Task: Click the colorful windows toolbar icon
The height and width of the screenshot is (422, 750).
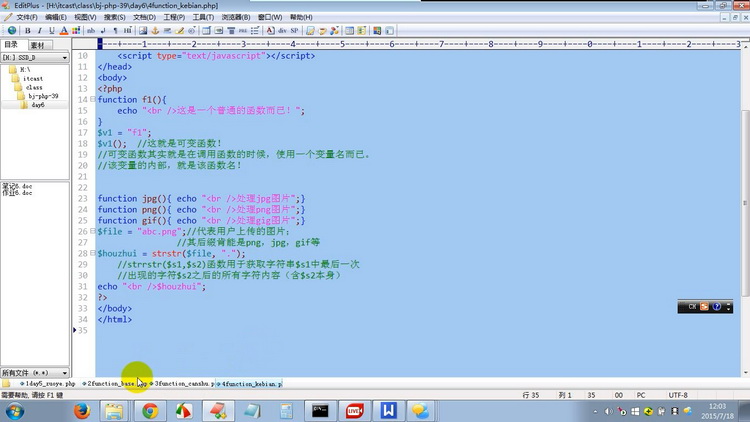Action: (377, 31)
